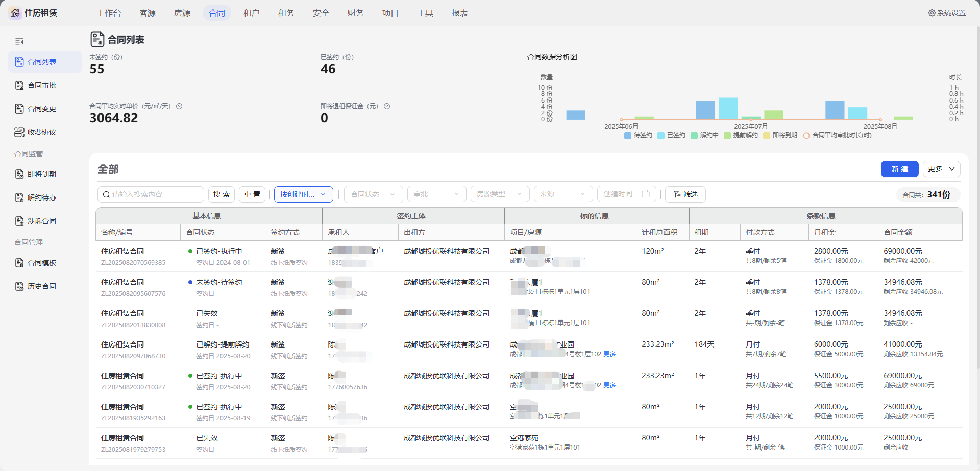The height and width of the screenshot is (471, 980).
Task: Open the 即将到期 sidebar icon
Action: click(19, 174)
